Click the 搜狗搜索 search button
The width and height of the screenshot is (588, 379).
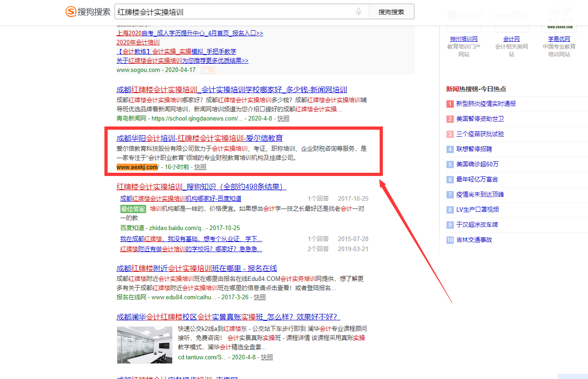point(391,12)
